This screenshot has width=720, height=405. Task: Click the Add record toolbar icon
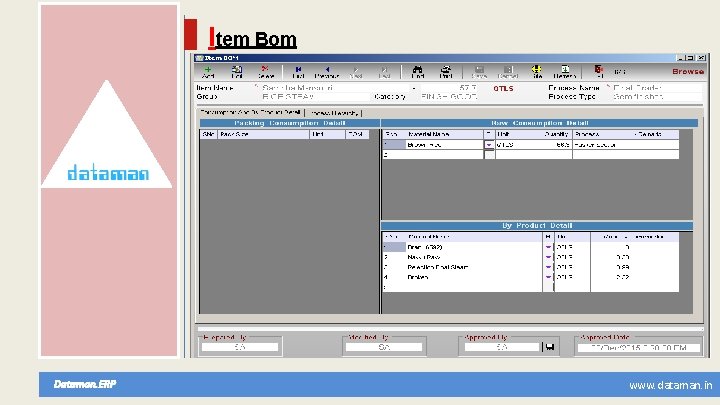click(x=208, y=72)
